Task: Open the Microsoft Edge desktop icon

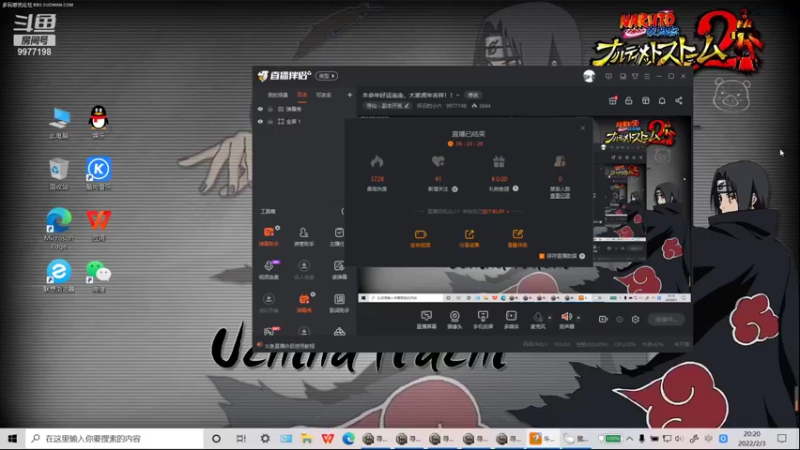Action: point(59,228)
